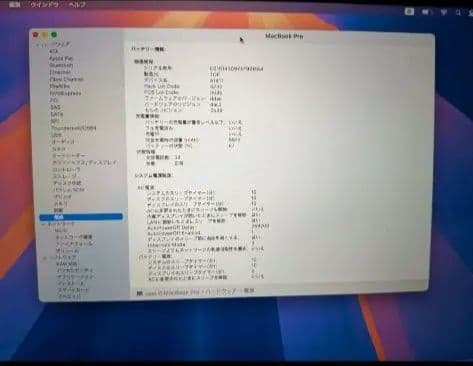Select メモリ in the sidebar
The image size is (473, 366).
[61, 203]
